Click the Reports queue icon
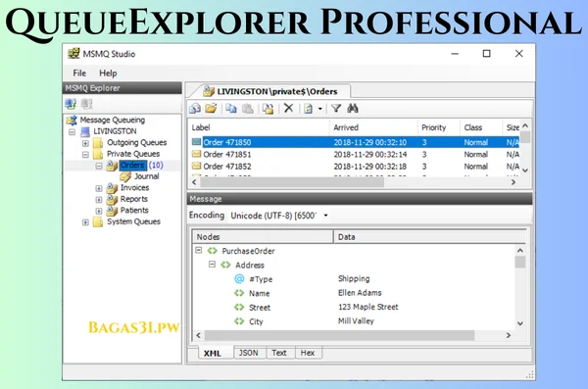 (x=112, y=199)
